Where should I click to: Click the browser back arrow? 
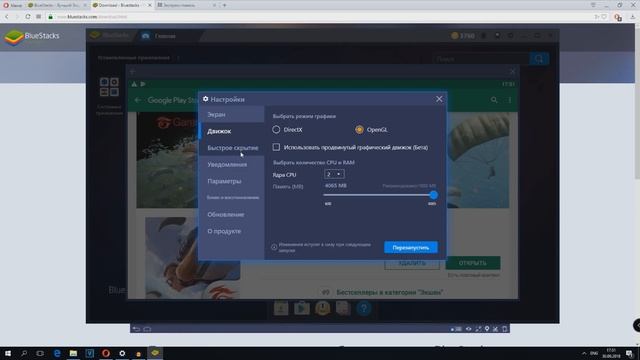click(7, 17)
